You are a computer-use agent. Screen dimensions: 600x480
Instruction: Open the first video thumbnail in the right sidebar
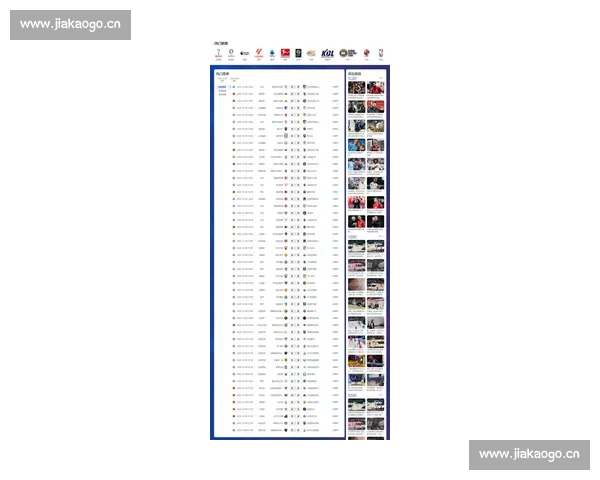tap(356, 87)
